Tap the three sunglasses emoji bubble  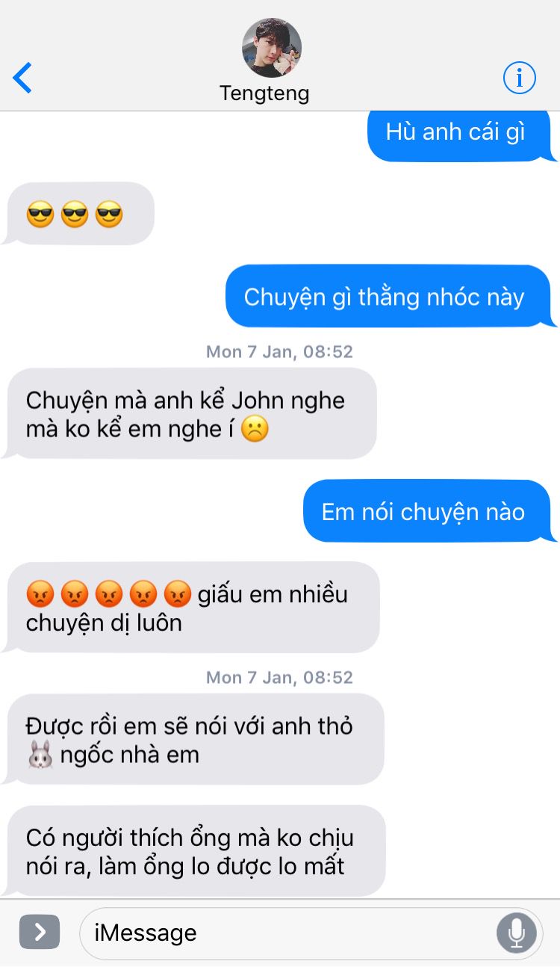[79, 214]
